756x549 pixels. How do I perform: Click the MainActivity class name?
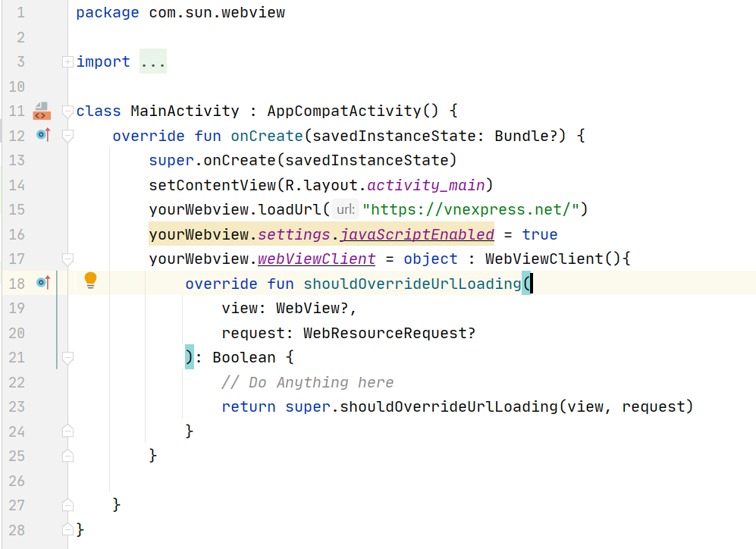pyautogui.click(x=185, y=111)
